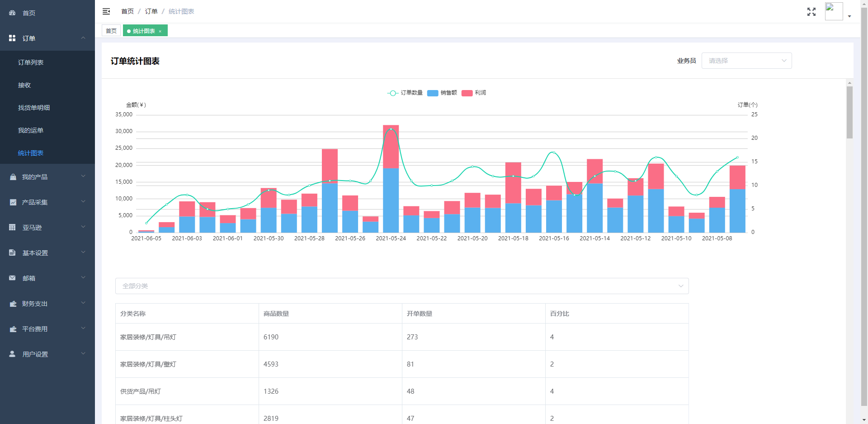Click the 邮箱 envelope icon
The width and height of the screenshot is (868, 424).
(13, 278)
